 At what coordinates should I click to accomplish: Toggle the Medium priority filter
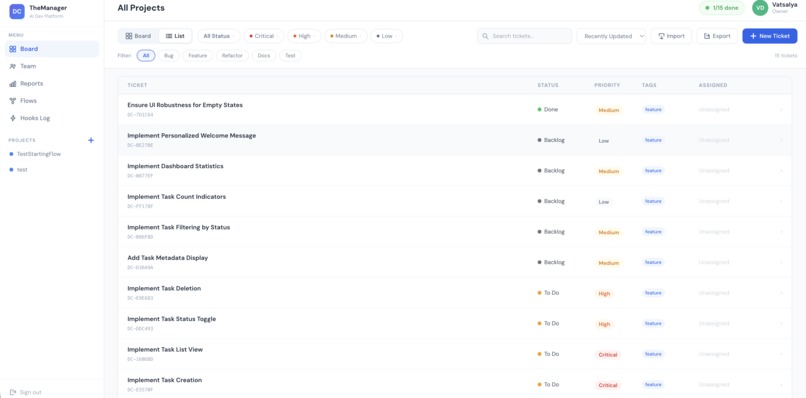tap(346, 36)
